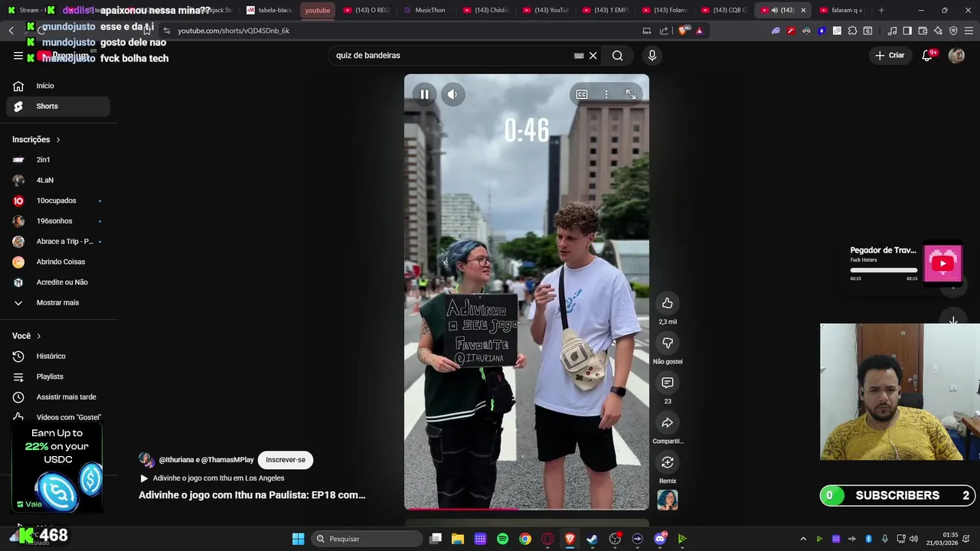Open Discord from the taskbar
The height and width of the screenshot is (551, 980).
tap(660, 539)
